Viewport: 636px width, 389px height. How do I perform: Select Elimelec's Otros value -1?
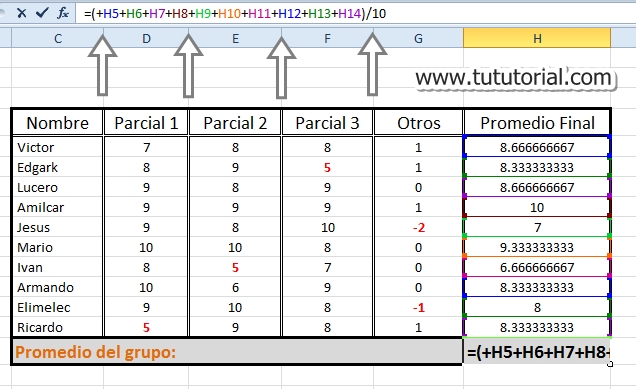[x=418, y=307]
